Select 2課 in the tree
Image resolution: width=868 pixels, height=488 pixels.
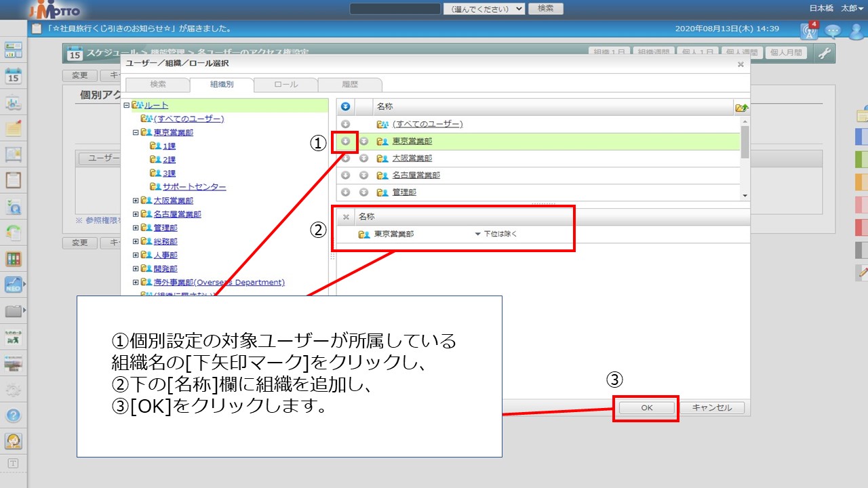coord(168,159)
